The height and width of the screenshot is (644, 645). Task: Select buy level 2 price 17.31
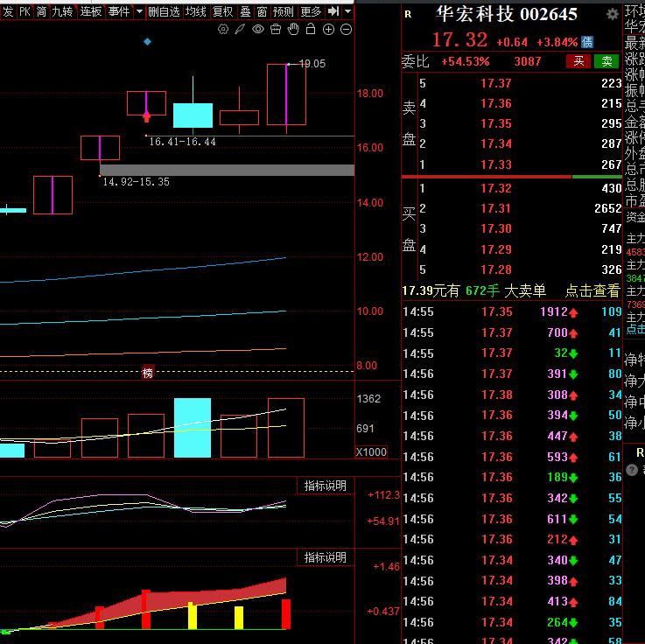tap(496, 208)
